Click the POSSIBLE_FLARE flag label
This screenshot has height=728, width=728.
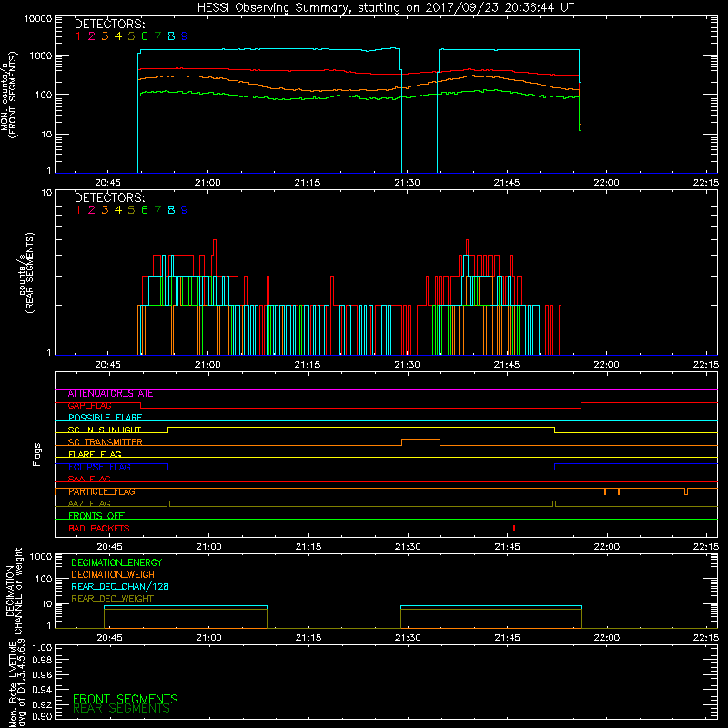coord(105,418)
